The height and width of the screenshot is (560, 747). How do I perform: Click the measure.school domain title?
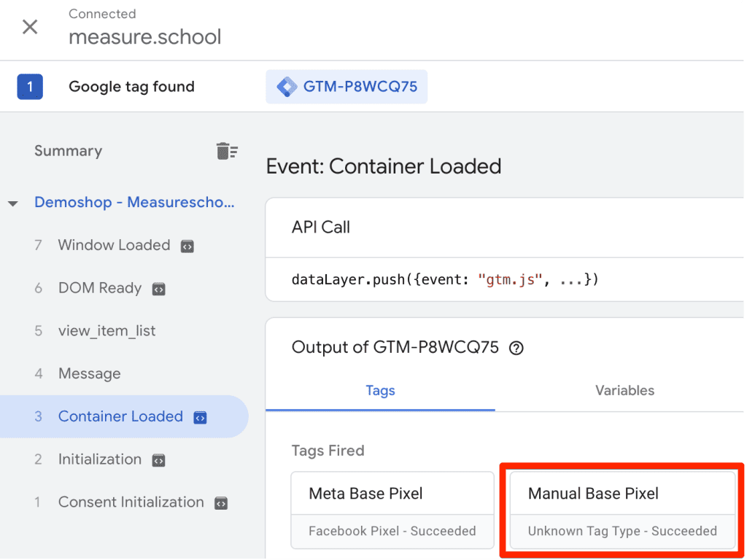(145, 36)
